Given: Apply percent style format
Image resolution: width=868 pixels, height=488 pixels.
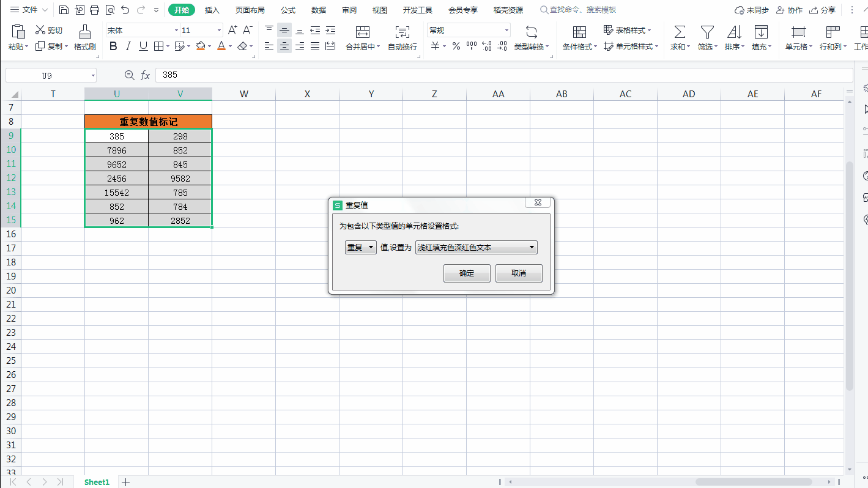Looking at the screenshot, I should [456, 46].
